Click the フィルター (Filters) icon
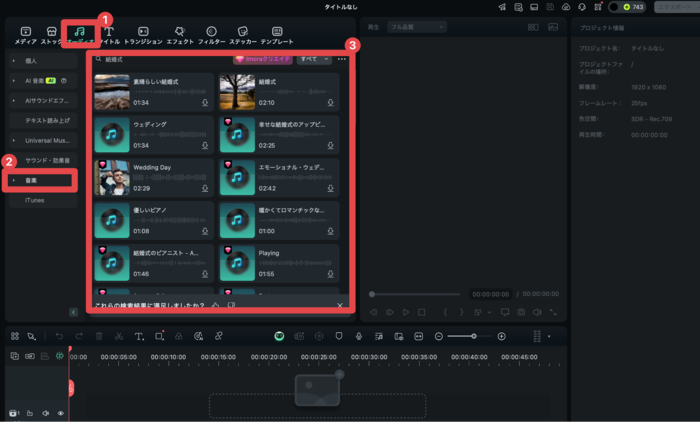 211,36
